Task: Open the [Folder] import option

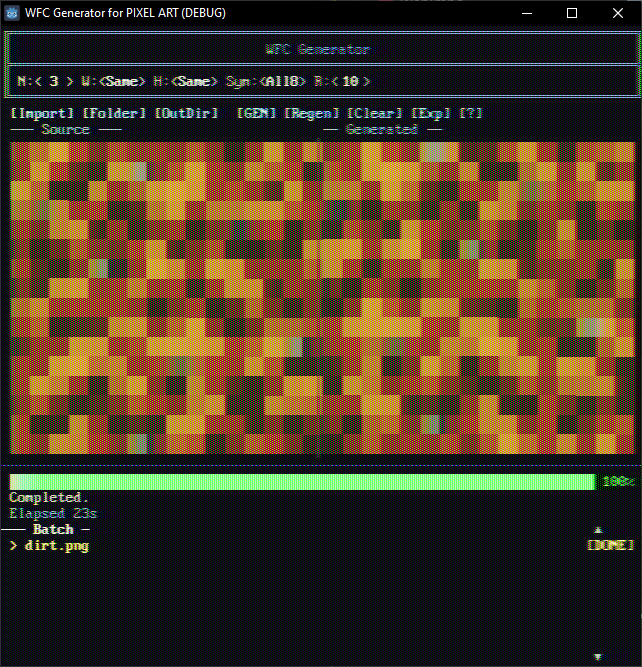Action: coord(114,113)
